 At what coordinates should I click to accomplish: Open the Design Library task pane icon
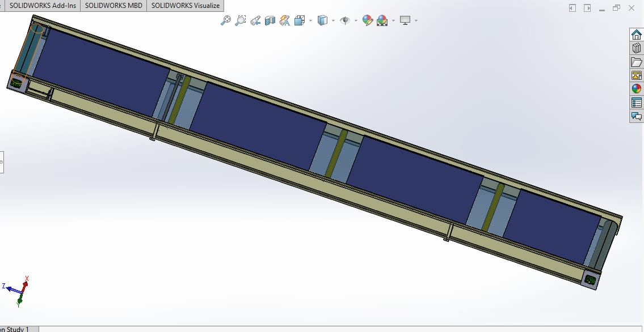point(636,48)
